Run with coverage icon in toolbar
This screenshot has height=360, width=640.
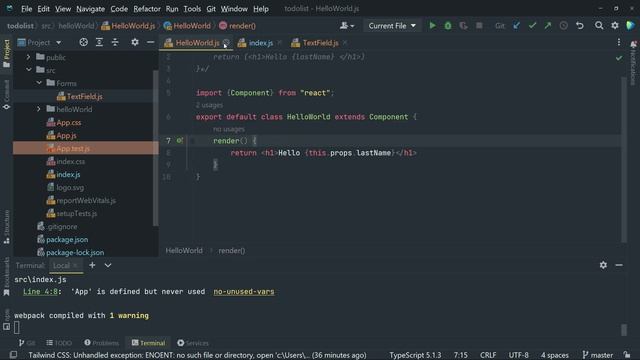[463, 26]
